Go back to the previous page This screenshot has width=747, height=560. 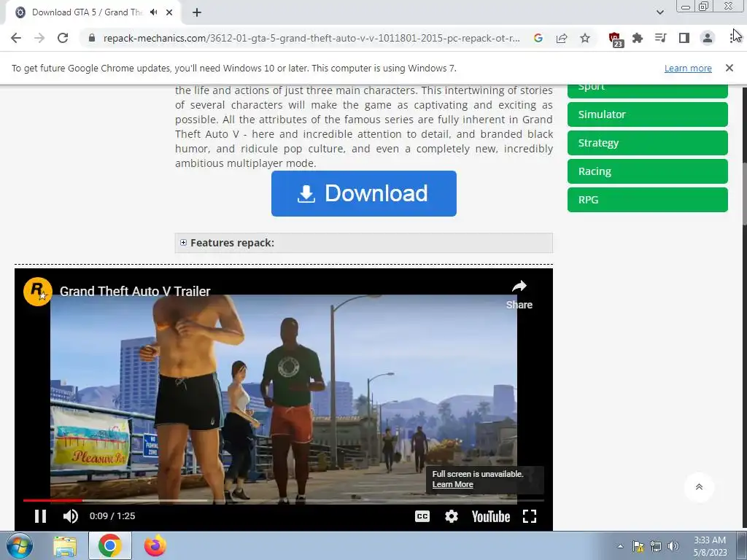pos(16,38)
